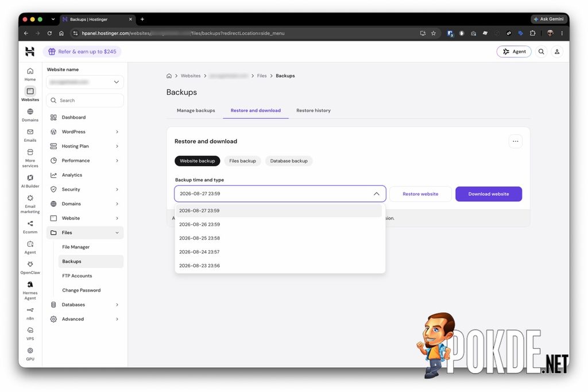Go to Home in left rail
The height and width of the screenshot is (392, 588).
30,74
